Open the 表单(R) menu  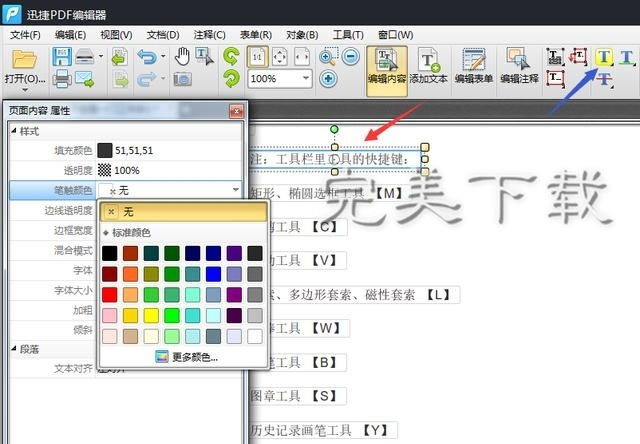pyautogui.click(x=256, y=35)
